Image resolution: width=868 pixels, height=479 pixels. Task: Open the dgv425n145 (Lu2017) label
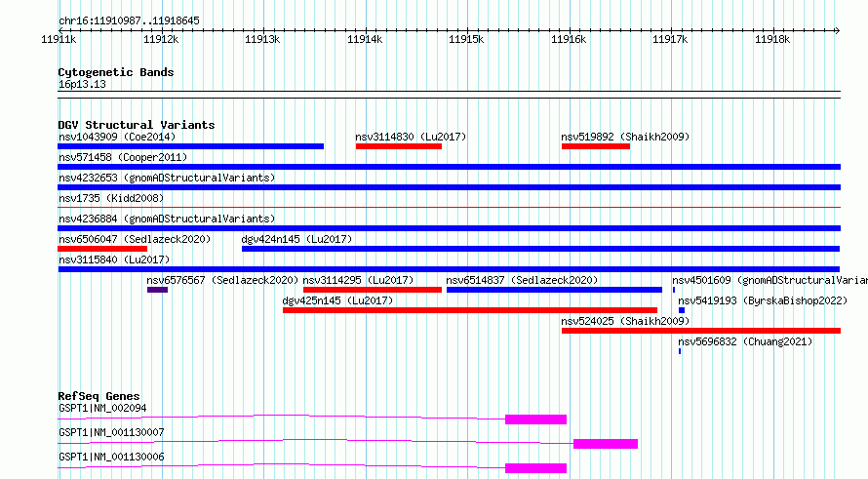pyautogui.click(x=337, y=300)
